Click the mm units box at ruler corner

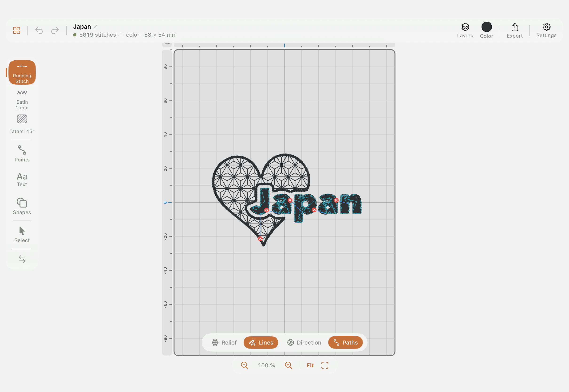167,45
